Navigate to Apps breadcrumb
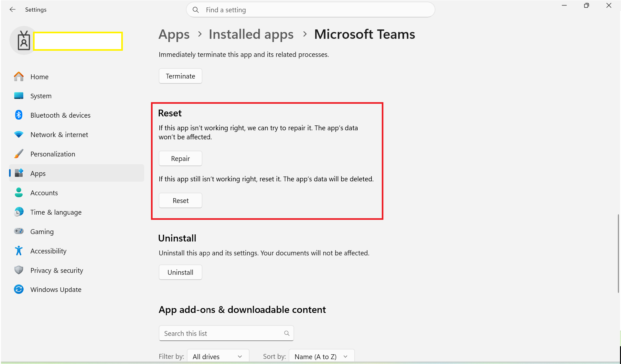The width and height of the screenshot is (621, 364). click(x=174, y=34)
